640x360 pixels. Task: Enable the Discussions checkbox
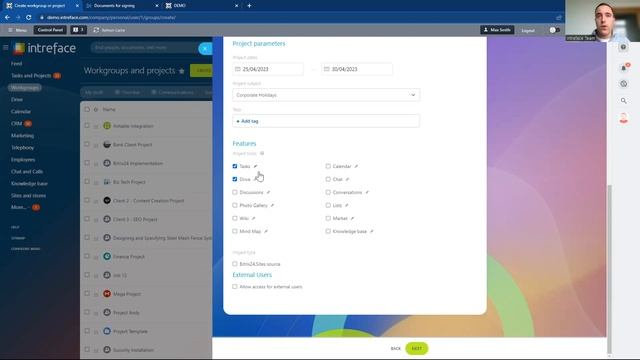235,192
